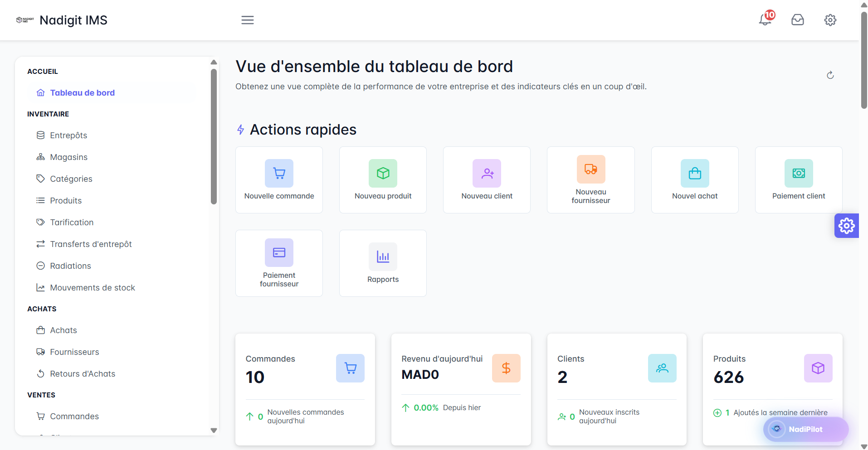Click Paiement client cash icon

(x=799, y=173)
